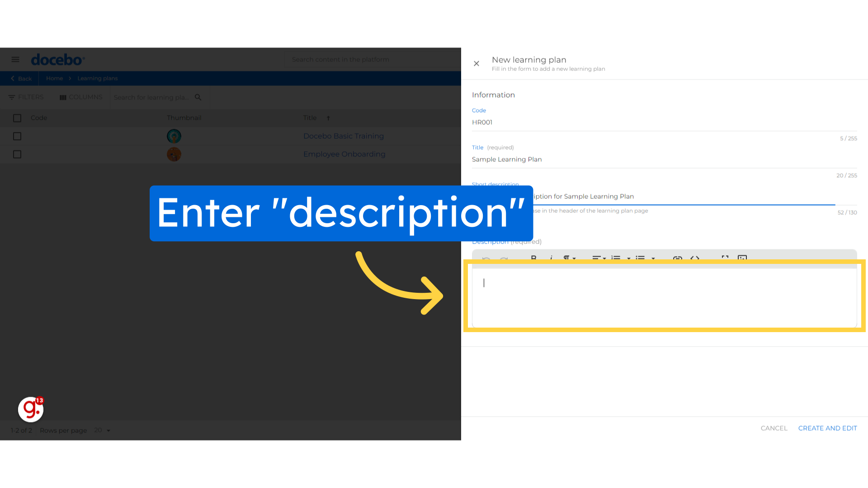The image size is (868, 488).
Task: Select the Docebo Basic Training checkbox
Action: tap(17, 136)
